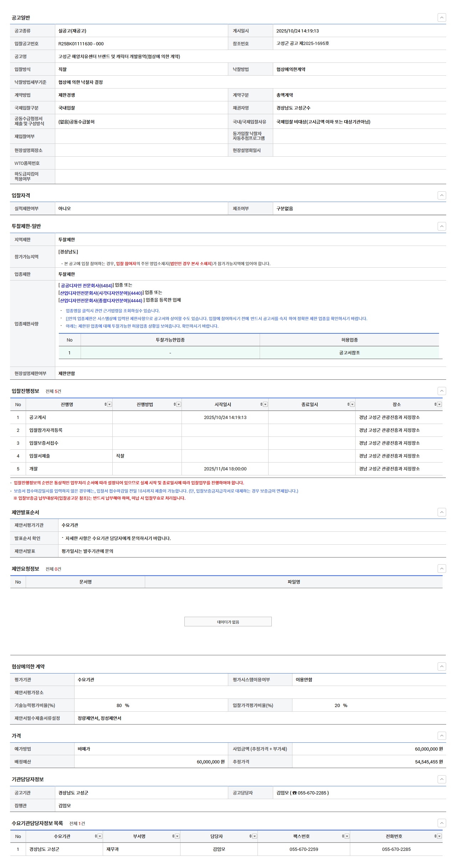Collapse the 투찰제한-일반 section
The width and height of the screenshot is (459, 868).
click(x=442, y=226)
